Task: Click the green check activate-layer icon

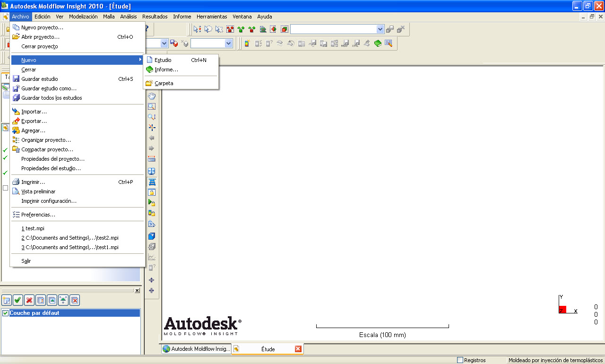Action: tap(18, 300)
